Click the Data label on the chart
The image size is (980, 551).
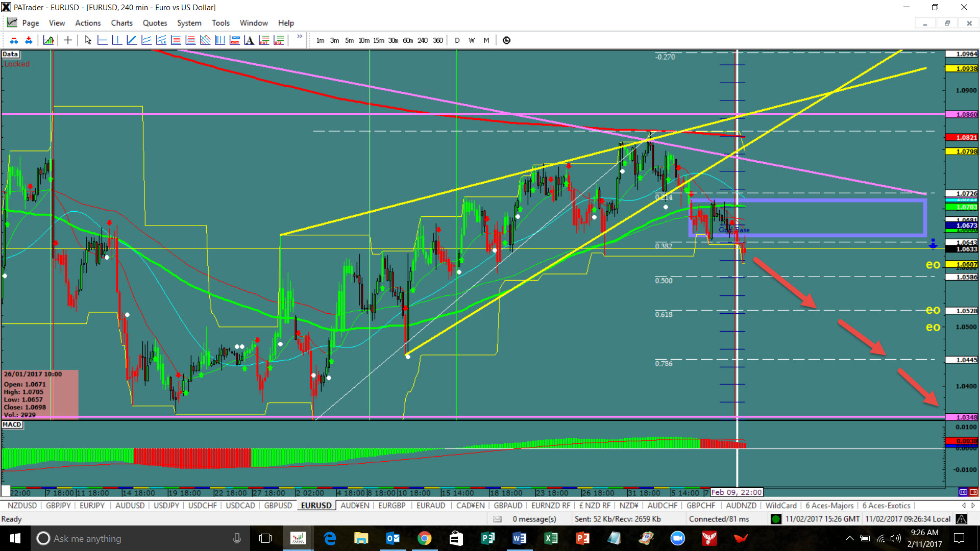pos(10,54)
